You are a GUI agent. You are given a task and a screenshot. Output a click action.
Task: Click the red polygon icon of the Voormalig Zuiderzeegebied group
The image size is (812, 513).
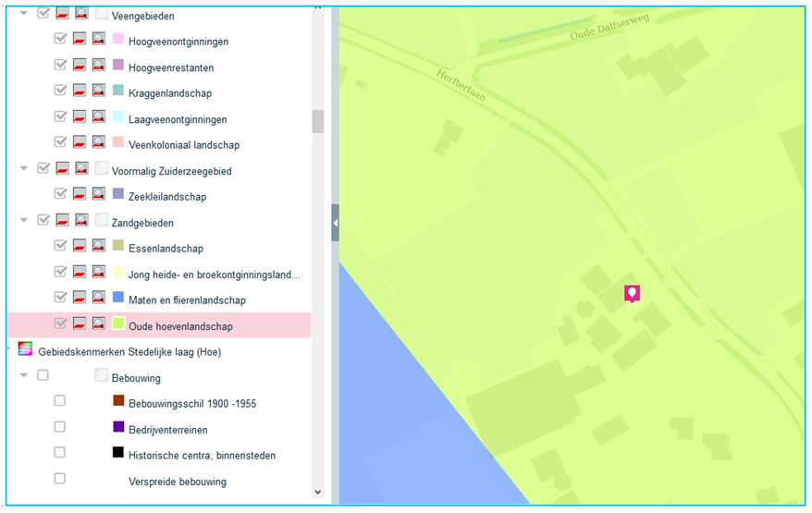(x=62, y=168)
